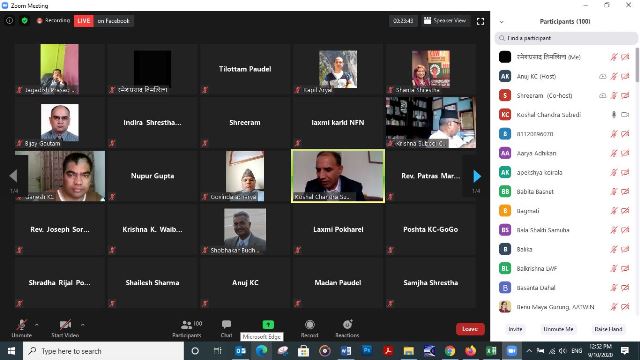Open Microsoft Edge from taskbar
640x360 pixels.
pyautogui.click(x=262, y=351)
